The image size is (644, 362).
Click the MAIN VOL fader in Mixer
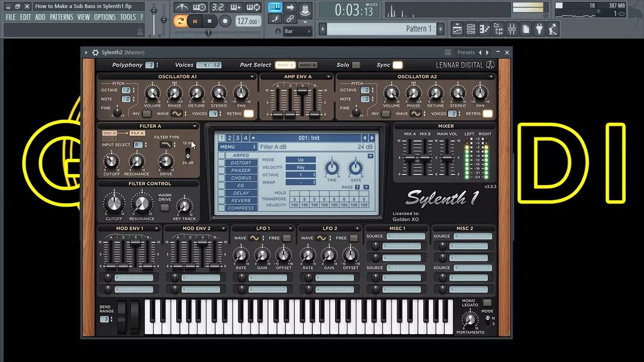[x=447, y=158]
